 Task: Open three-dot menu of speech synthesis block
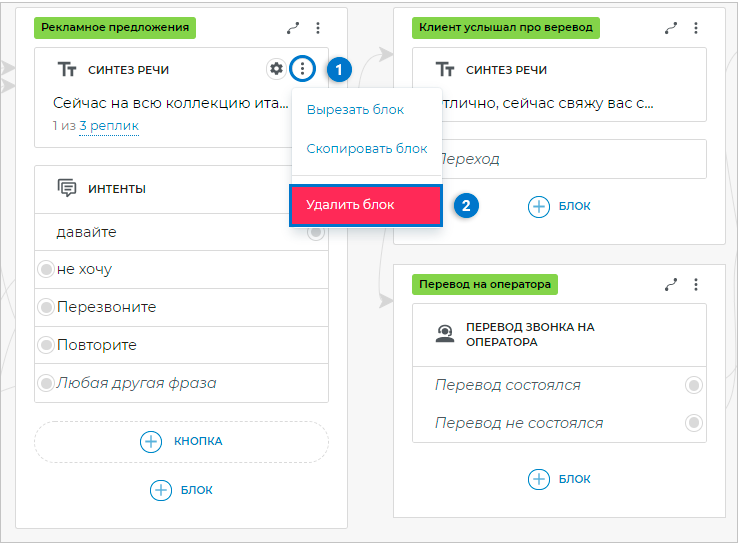tap(302, 69)
